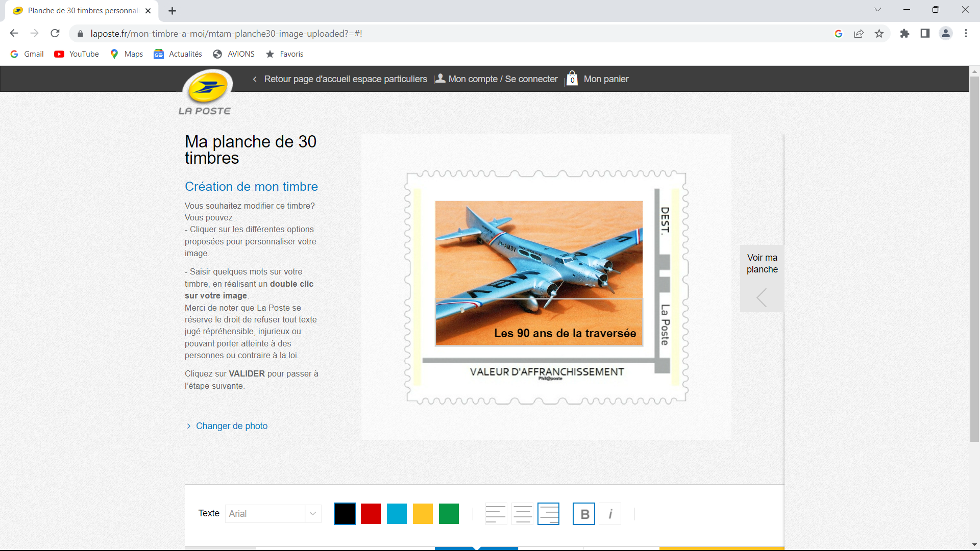Choose the red text color swatch
This screenshot has width=980, height=551.
click(x=371, y=514)
